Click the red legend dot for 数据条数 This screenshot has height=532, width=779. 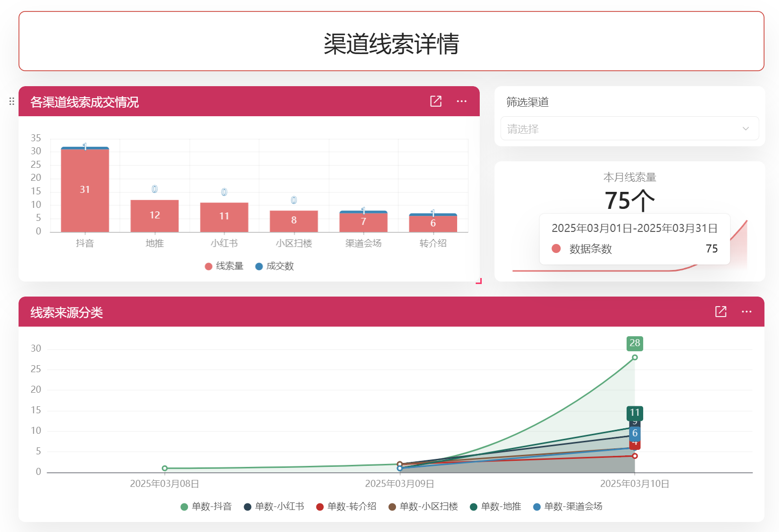[556, 248]
